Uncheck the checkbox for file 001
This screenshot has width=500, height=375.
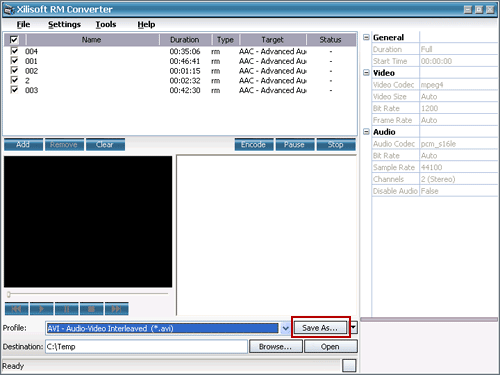point(14,61)
